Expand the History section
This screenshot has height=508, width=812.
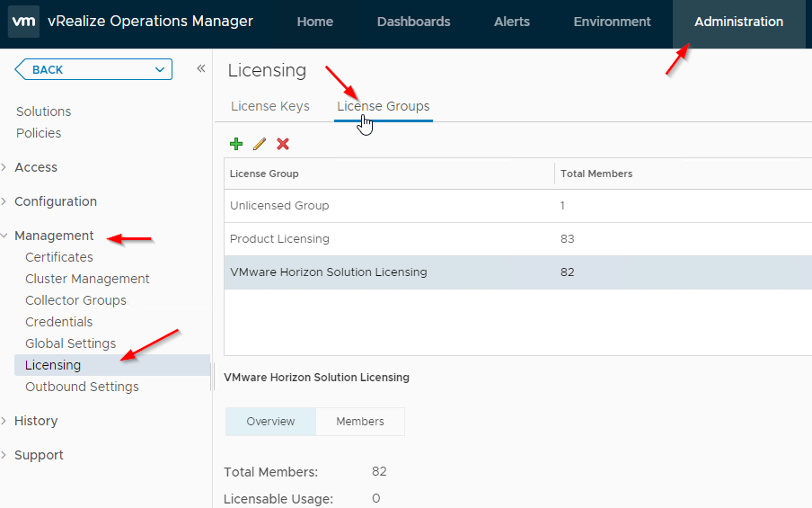click(x=4, y=421)
